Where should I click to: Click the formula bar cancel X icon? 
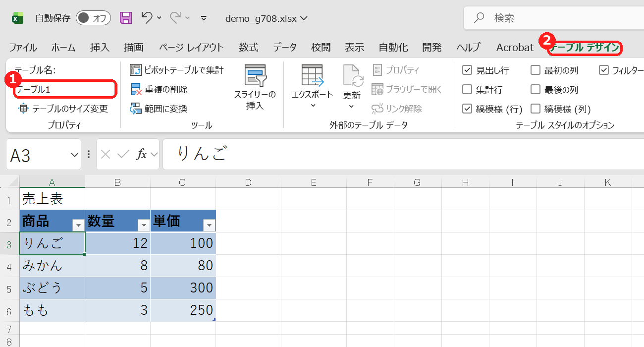click(106, 155)
